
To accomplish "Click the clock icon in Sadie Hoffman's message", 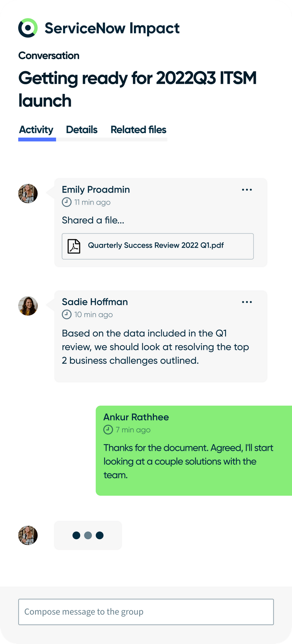I will (66, 314).
